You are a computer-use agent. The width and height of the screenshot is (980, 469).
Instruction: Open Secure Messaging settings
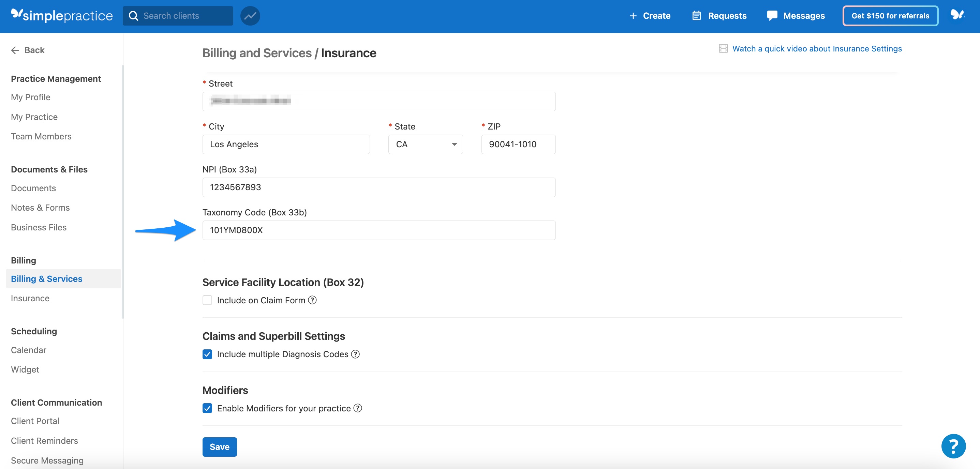pyautogui.click(x=47, y=460)
